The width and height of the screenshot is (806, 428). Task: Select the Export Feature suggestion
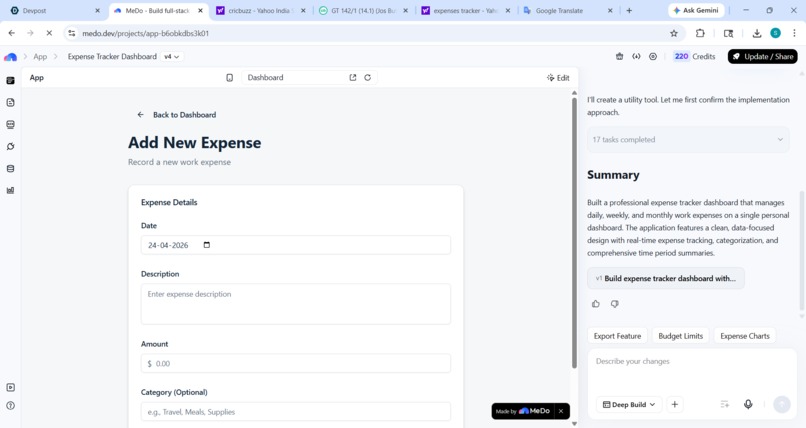pos(617,336)
